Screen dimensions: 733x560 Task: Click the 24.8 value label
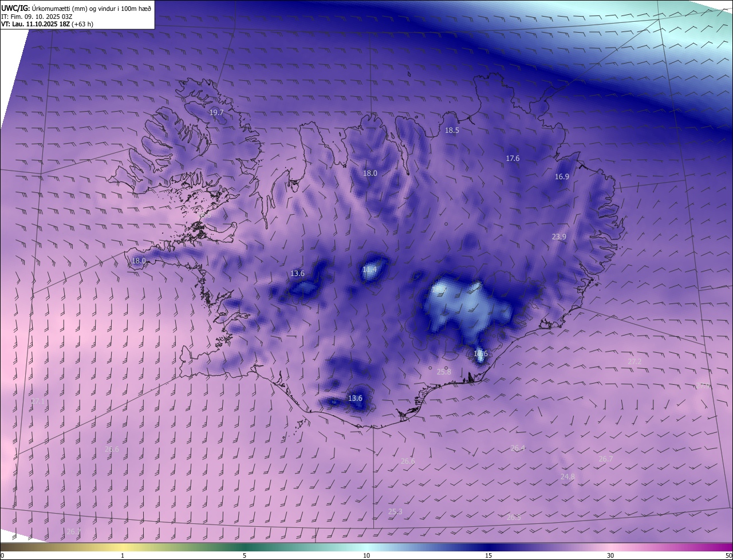[x=568, y=476]
